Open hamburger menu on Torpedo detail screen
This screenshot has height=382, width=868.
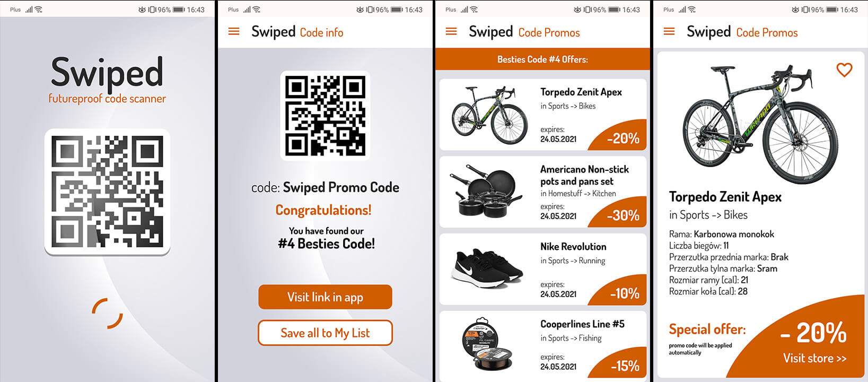[x=669, y=32]
